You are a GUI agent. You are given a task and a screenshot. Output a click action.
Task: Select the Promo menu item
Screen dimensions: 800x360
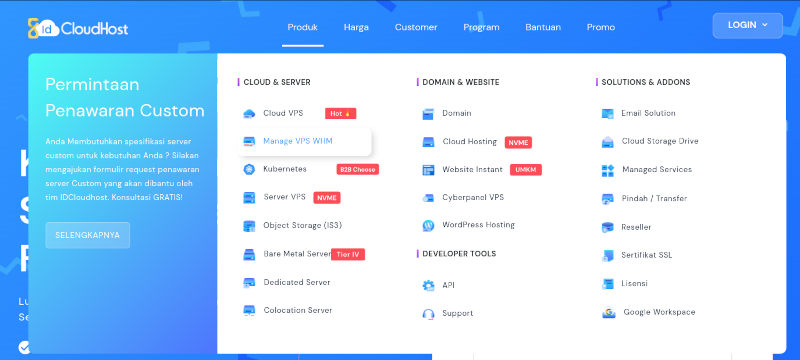click(x=601, y=28)
